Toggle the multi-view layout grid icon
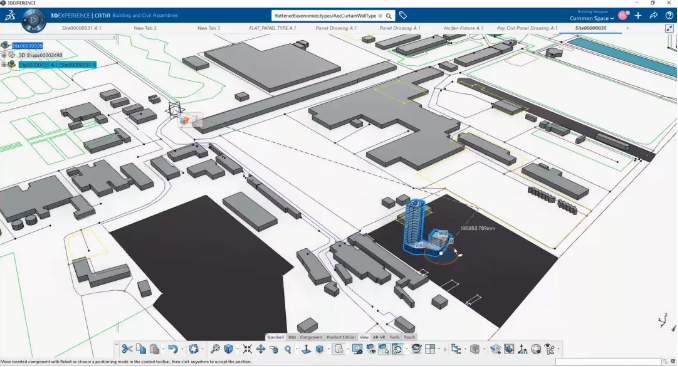 tap(430, 349)
